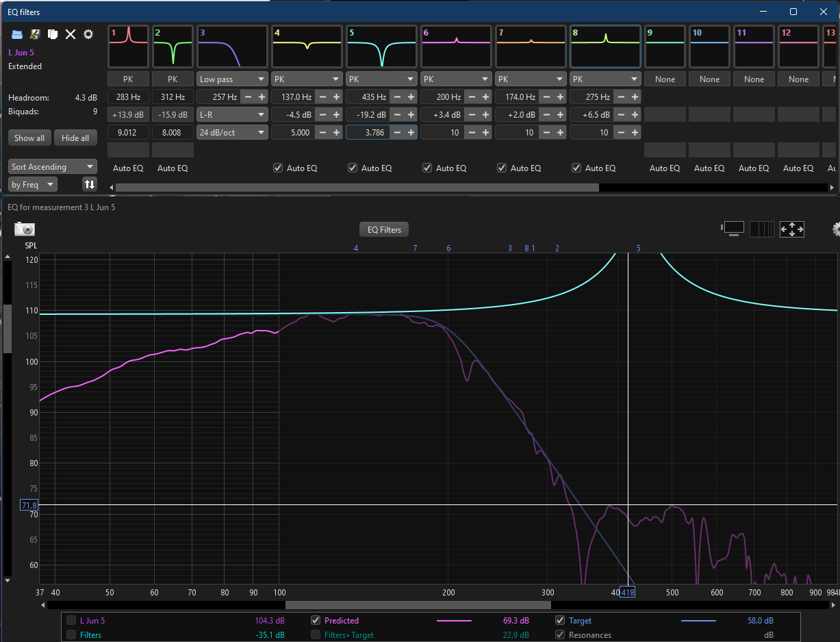Disable Target trace checkbox
Image resolution: width=840 pixels, height=642 pixels.
pyautogui.click(x=560, y=621)
